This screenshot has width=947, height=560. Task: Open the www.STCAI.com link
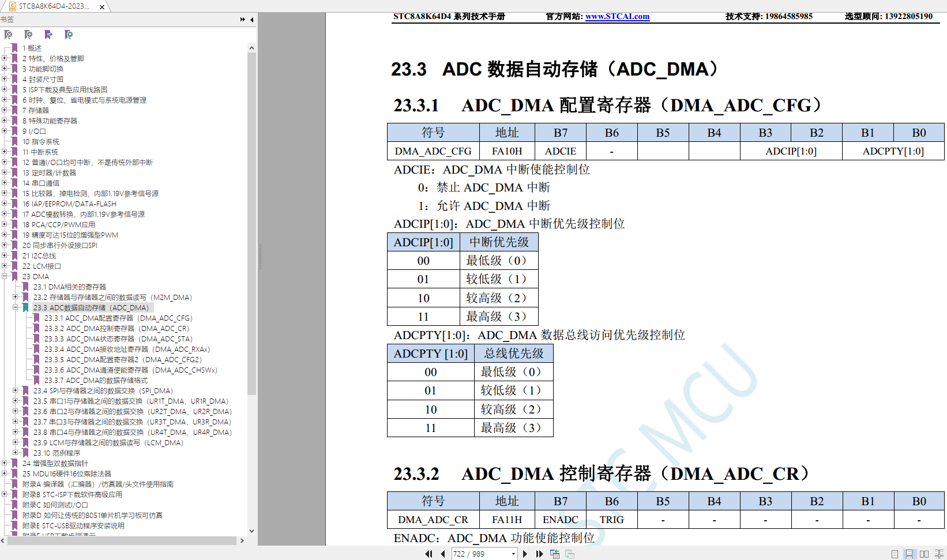pos(617,16)
